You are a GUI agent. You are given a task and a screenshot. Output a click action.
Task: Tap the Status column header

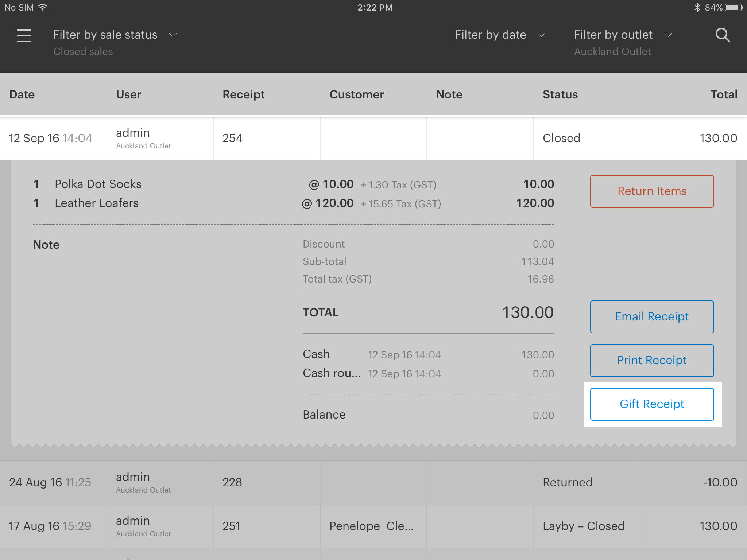click(x=560, y=94)
